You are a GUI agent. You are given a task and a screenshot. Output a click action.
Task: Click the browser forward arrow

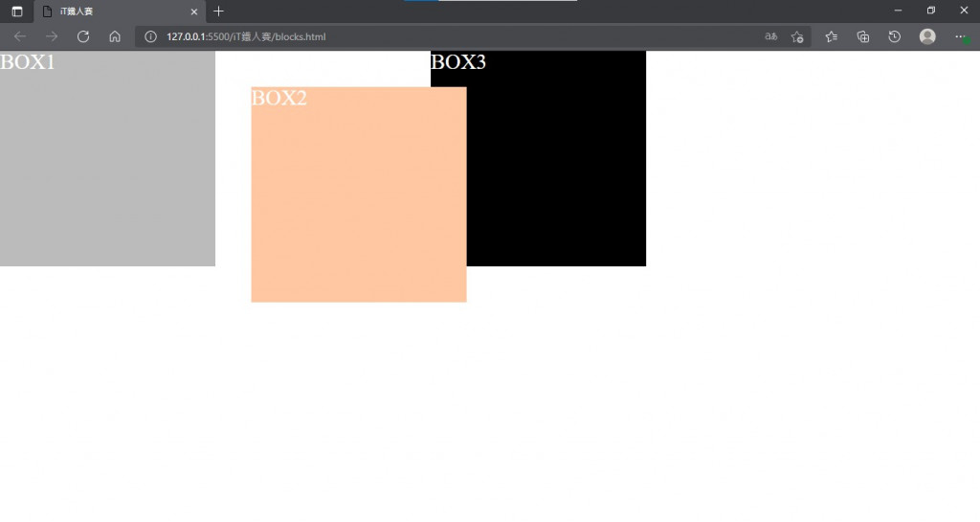click(x=52, y=37)
